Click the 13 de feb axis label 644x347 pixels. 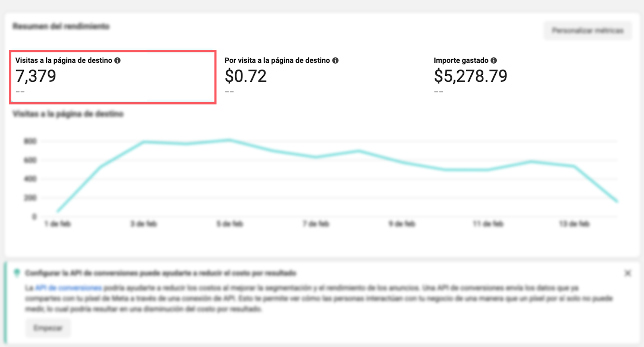574,224
